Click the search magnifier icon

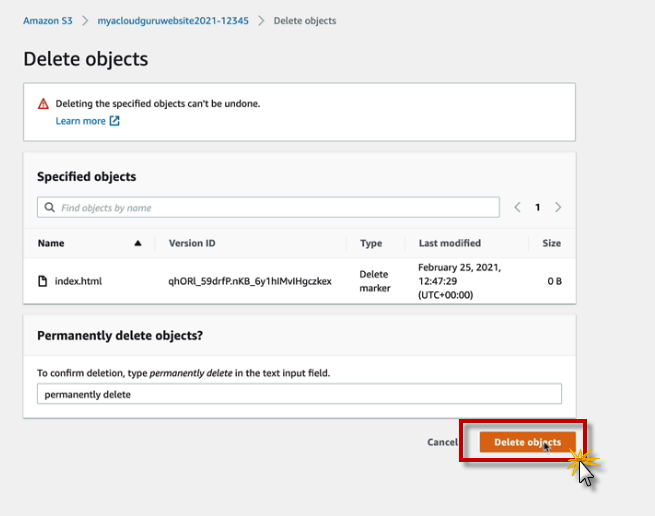click(x=49, y=208)
